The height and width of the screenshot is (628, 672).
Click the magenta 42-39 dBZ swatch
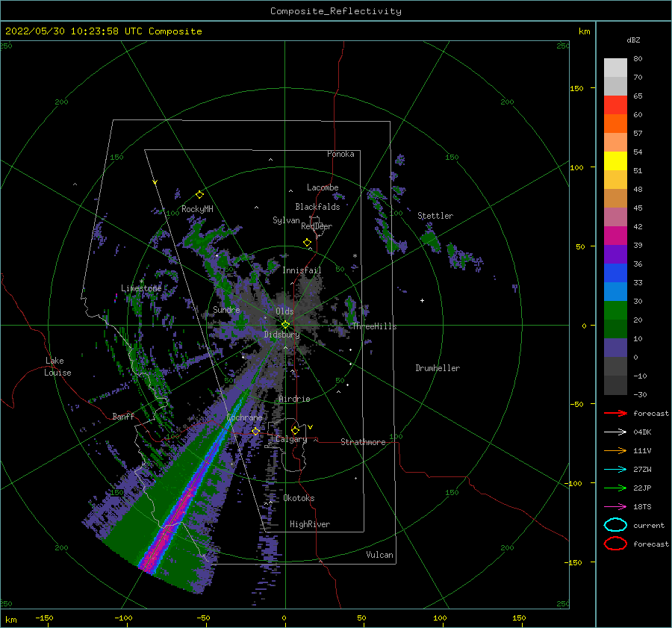(x=615, y=236)
